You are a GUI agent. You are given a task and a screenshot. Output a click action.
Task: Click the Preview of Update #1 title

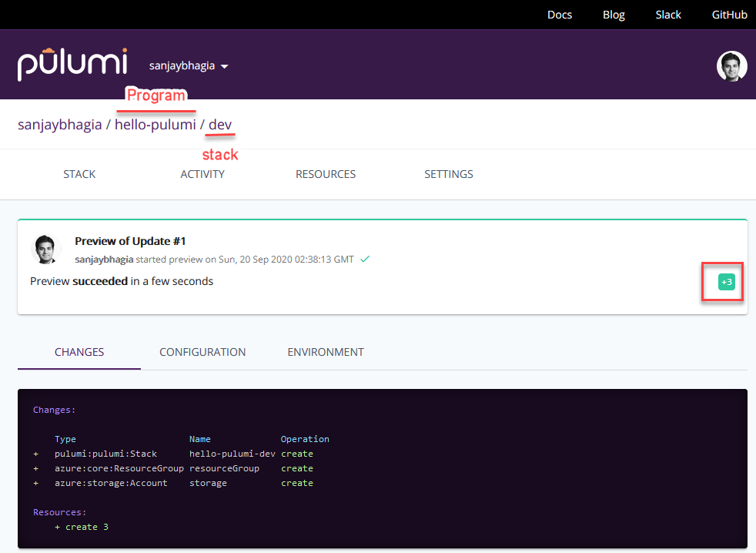(x=130, y=241)
